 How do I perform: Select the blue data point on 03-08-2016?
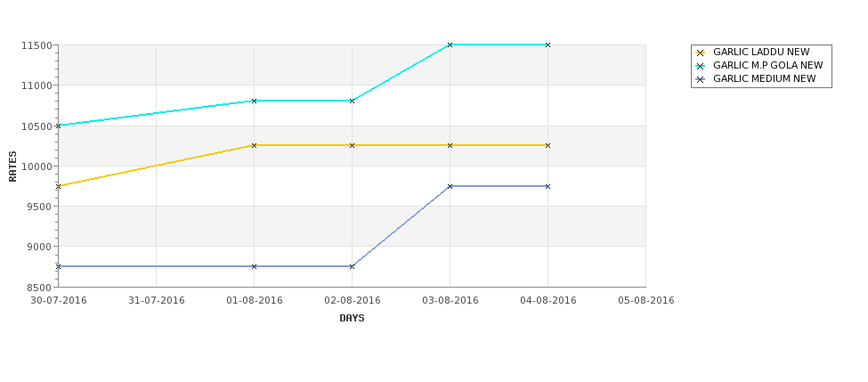tap(450, 187)
